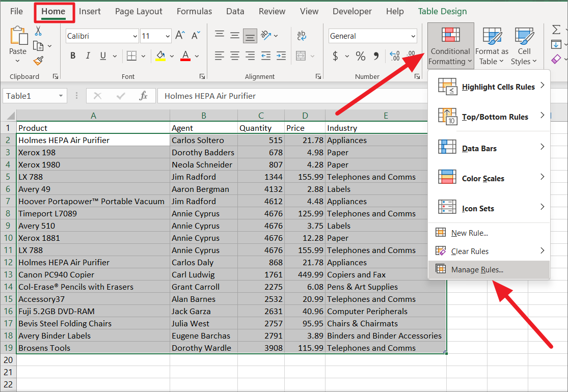
Task: Expand the Paste options arrow
Action: tap(17, 61)
